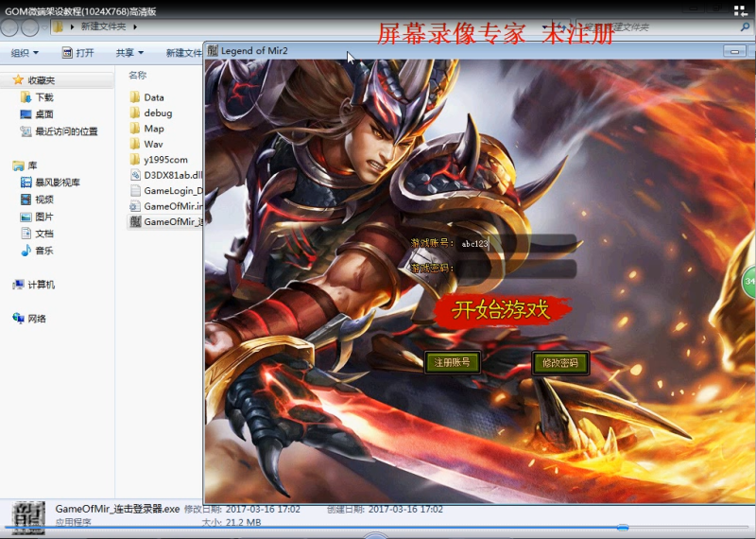The image size is (756, 539).
Task: Click the player layout icon top right
Action: pos(740,11)
